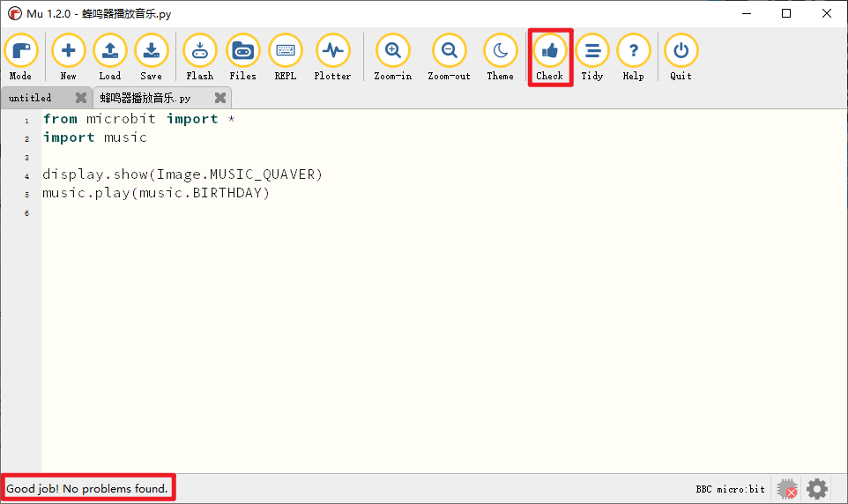Minimize the Mu window
The height and width of the screenshot is (504, 848).
pos(747,13)
